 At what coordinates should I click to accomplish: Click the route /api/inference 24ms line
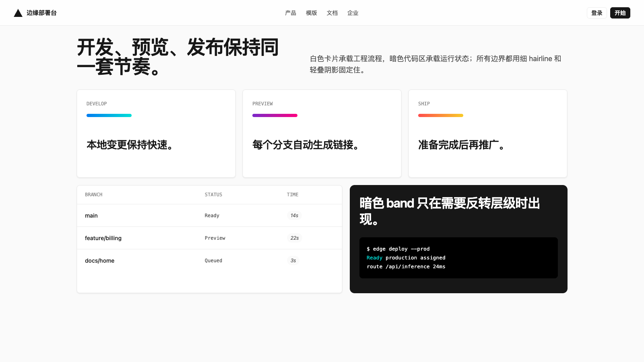pos(406,267)
